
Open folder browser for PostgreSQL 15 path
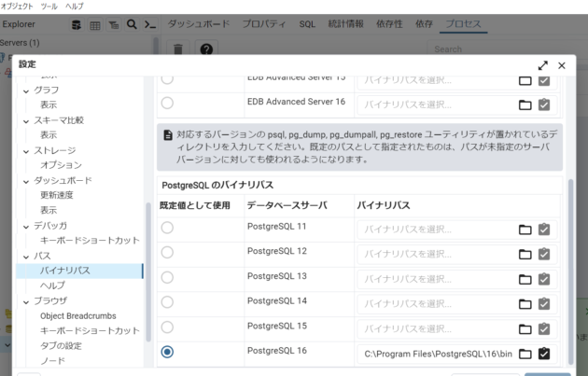point(525,329)
